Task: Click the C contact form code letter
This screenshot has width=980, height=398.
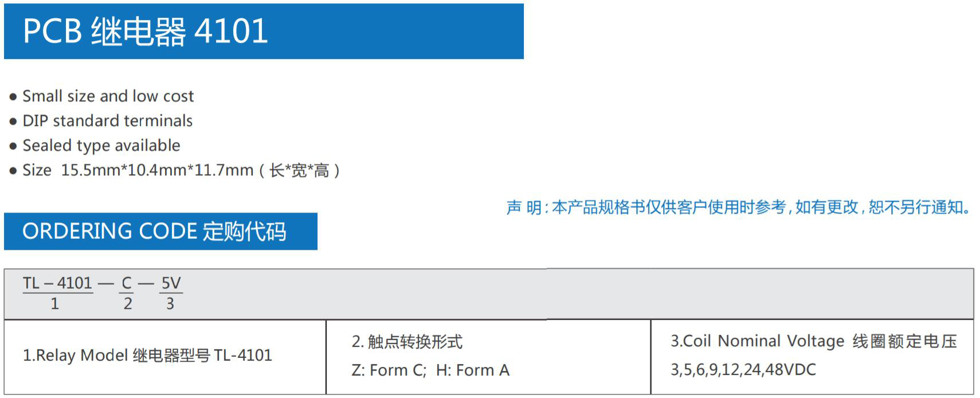Action: 127,283
